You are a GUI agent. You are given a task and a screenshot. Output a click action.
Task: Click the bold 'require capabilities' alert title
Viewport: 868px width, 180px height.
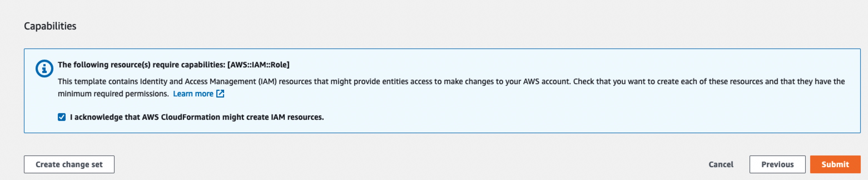point(173,64)
